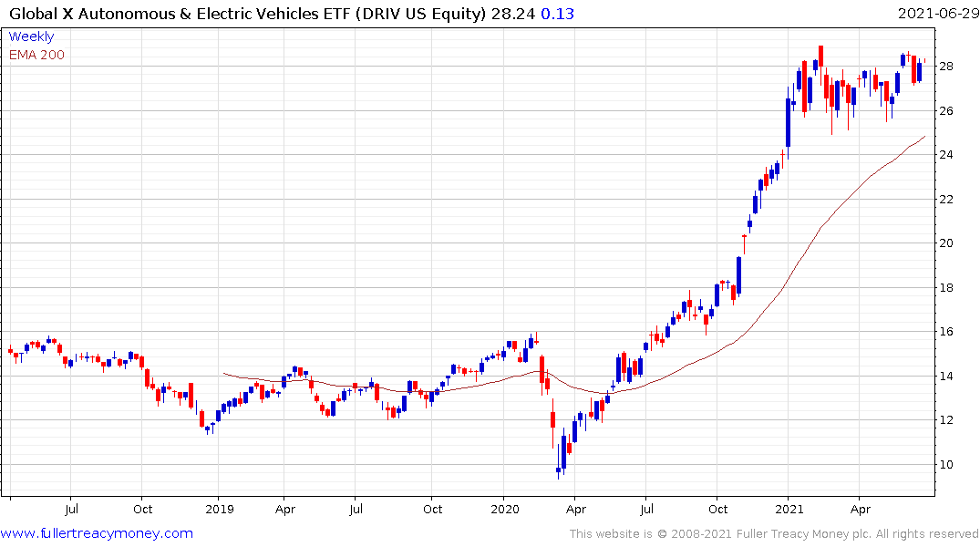The image size is (980, 547).
Task: Click the '2020' x-axis label
Action: [x=504, y=510]
